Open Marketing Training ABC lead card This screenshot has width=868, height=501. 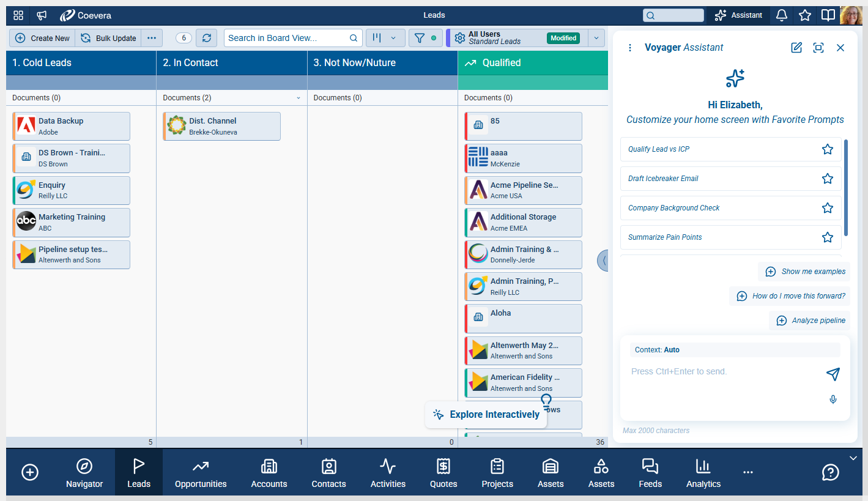71,223
